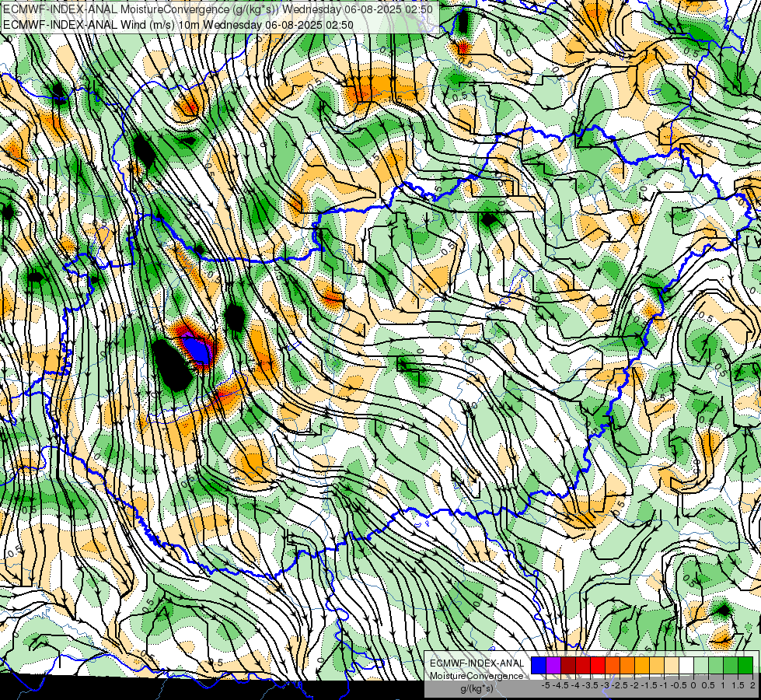The image size is (761, 700).
Task: Select the pale peach swatch between -1 and -0.5
Action: (x=672, y=666)
